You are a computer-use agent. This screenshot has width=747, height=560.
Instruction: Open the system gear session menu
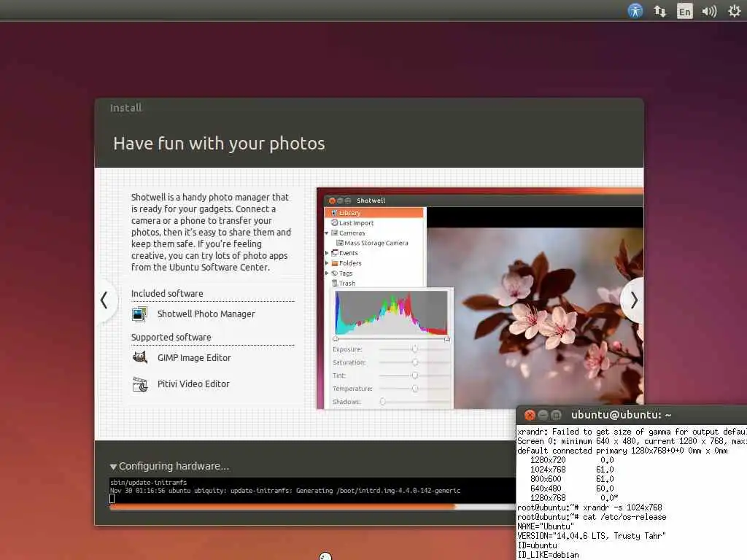(735, 10)
